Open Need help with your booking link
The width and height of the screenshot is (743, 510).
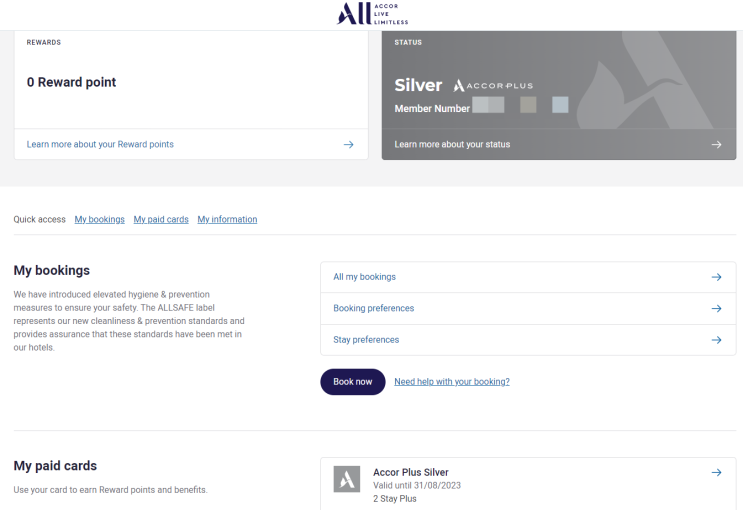[x=452, y=382]
